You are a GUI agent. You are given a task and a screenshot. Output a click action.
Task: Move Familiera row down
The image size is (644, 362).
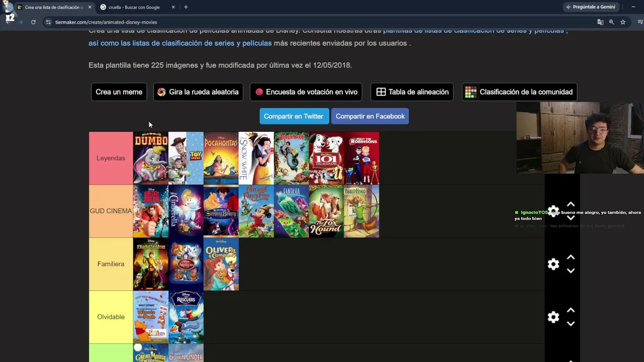[571, 270]
